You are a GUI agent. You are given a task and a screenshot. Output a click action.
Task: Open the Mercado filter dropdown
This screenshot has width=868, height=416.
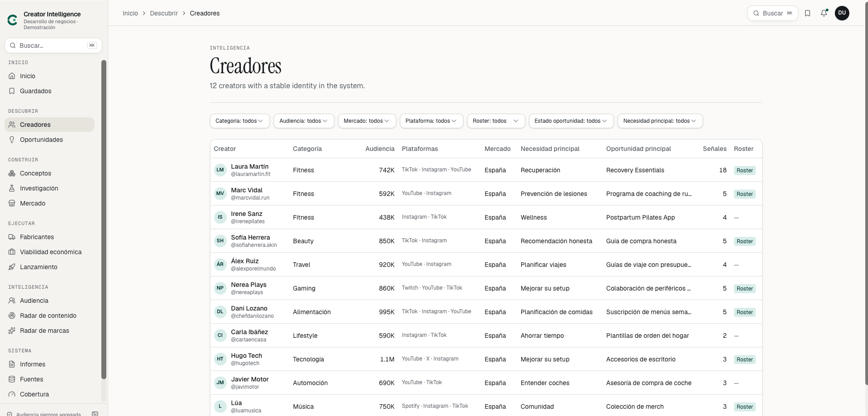pyautogui.click(x=367, y=121)
